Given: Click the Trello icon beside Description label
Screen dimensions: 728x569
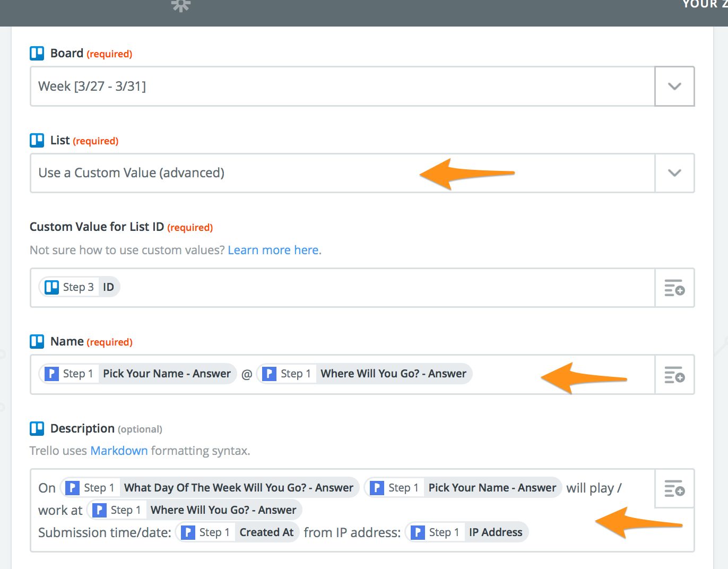Looking at the screenshot, I should (37, 428).
